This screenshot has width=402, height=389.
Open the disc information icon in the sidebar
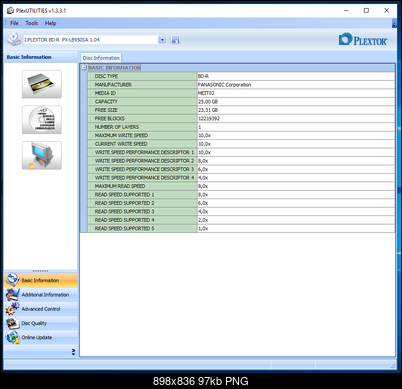coord(42,120)
